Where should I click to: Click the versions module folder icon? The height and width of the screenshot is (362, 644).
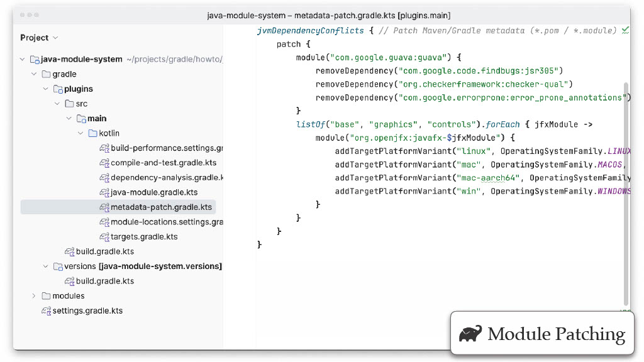tap(58, 266)
